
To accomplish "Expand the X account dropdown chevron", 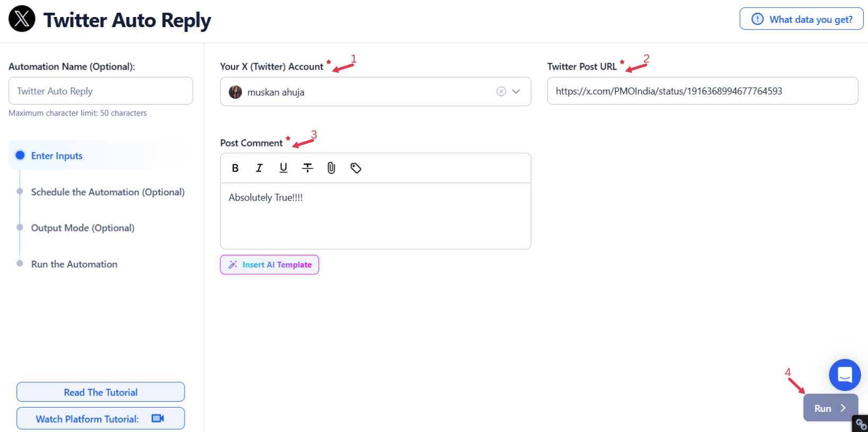I will pos(516,91).
